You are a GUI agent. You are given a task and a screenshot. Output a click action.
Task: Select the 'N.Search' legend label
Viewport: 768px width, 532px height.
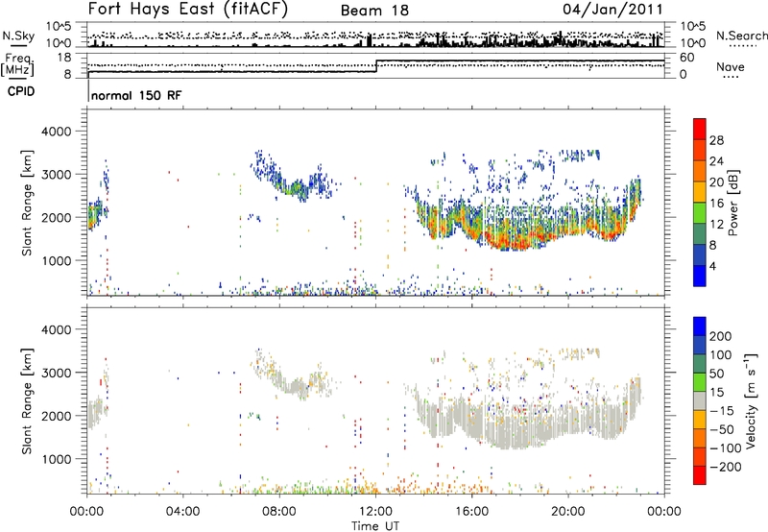pos(741,36)
